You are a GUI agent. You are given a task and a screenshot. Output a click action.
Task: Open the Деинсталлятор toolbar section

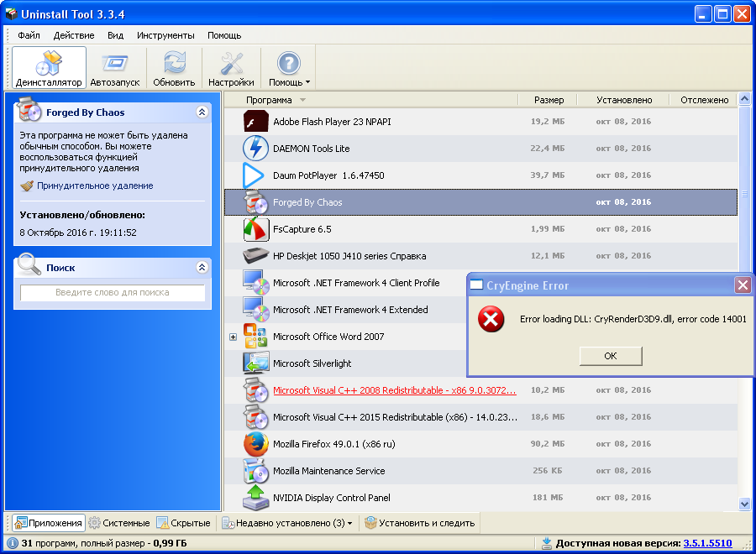(49, 68)
